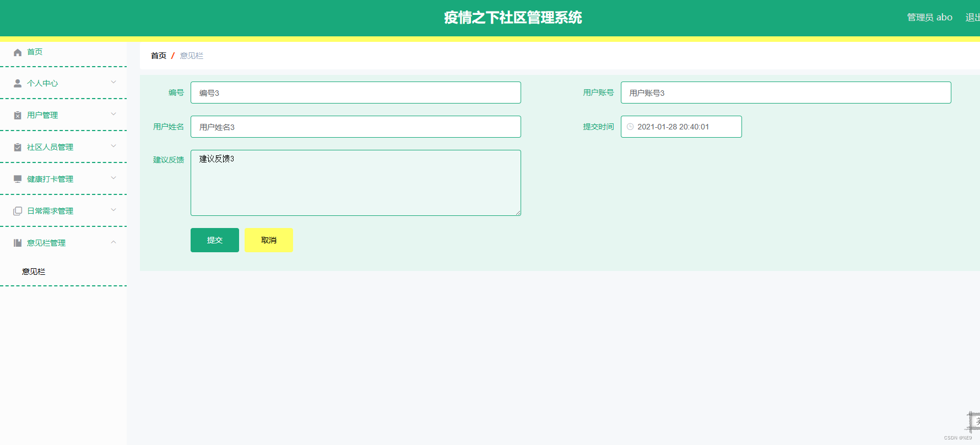Open 意见栏管理 menu label
Screen dimensions: 980x445
(46, 243)
